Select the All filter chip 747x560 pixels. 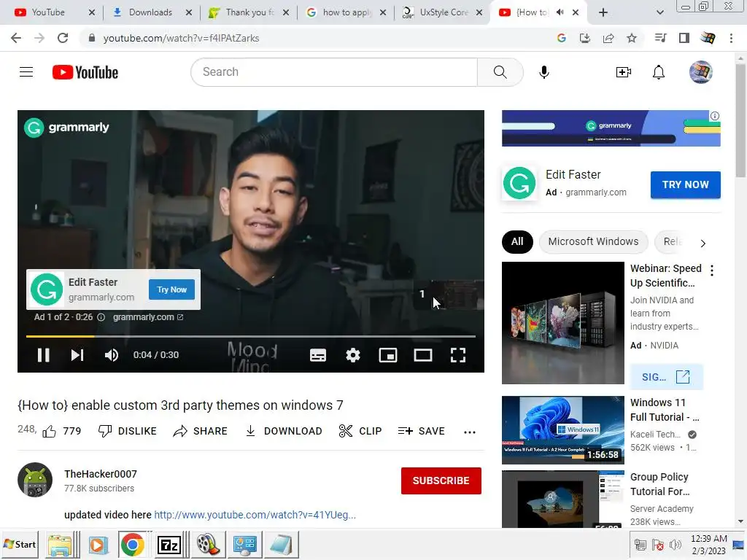coord(517,241)
